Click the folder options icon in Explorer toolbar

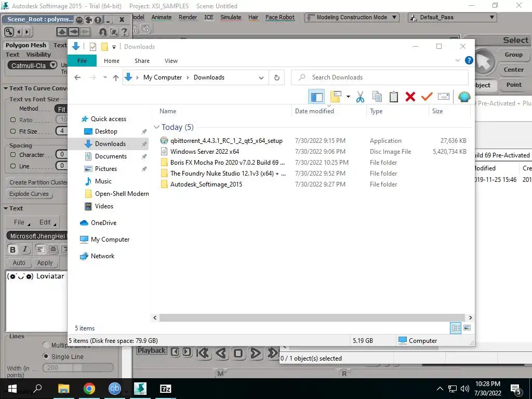click(336, 97)
